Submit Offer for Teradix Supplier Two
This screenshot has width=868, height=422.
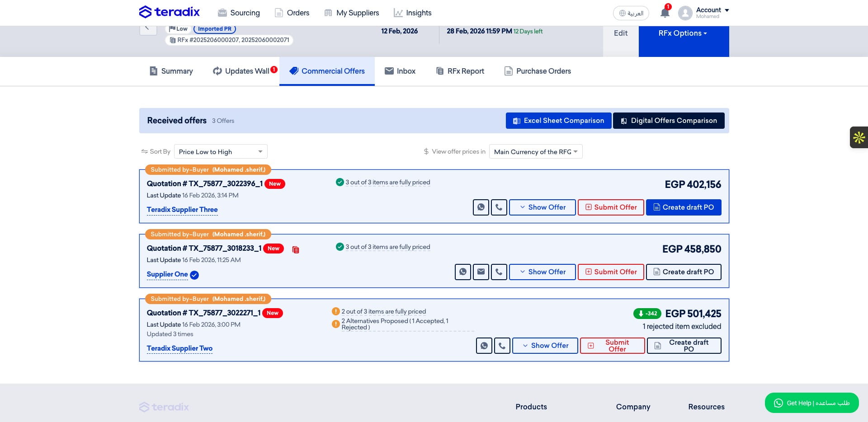[x=613, y=346]
